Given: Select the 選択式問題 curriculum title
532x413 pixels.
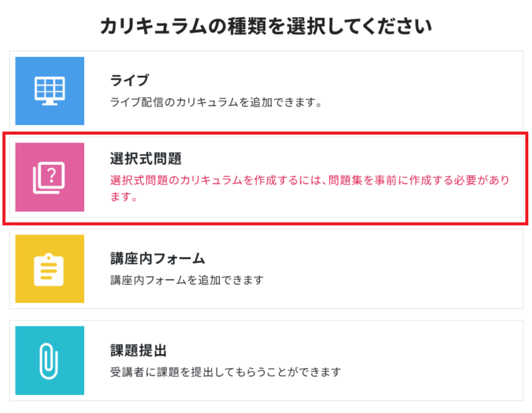Looking at the screenshot, I should pyautogui.click(x=146, y=159).
